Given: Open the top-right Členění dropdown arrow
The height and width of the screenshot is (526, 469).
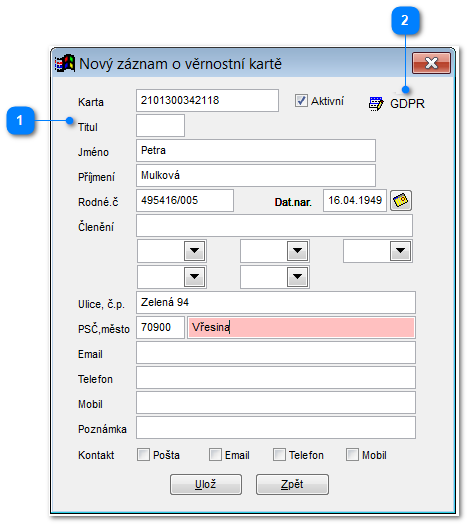Looking at the screenshot, I should click(x=401, y=251).
